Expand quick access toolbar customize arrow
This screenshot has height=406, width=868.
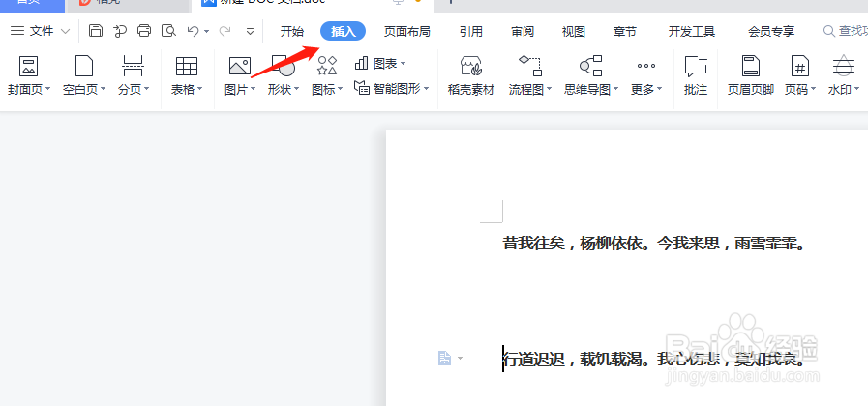pyautogui.click(x=251, y=32)
